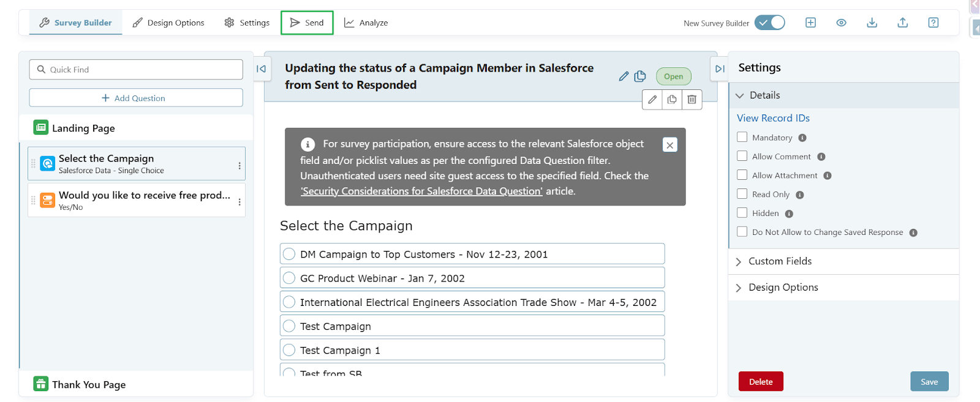Click info icon next to Mandatory
Viewport: 980px width, 402px height.
[802, 138]
